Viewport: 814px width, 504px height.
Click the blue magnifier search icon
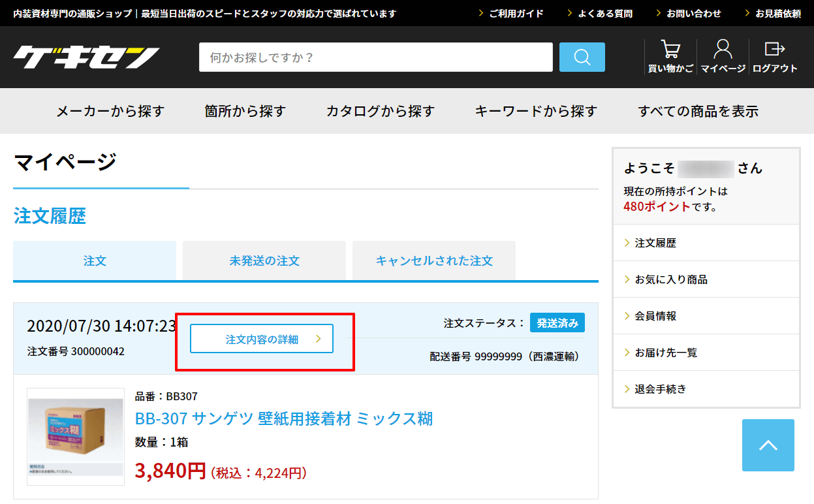click(582, 57)
